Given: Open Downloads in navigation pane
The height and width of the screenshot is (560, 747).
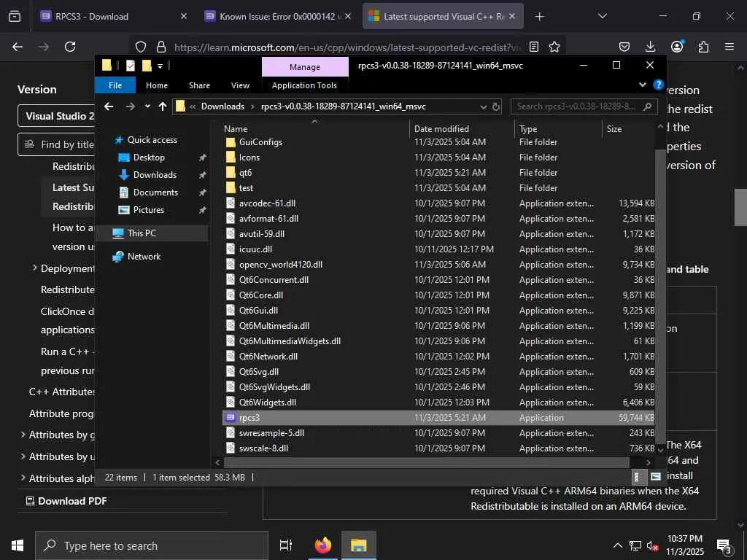Looking at the screenshot, I should tap(155, 175).
